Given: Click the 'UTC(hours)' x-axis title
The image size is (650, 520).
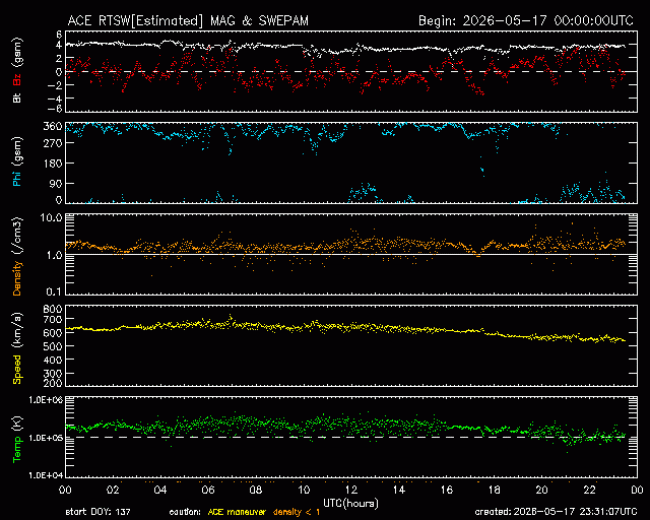Looking at the screenshot, I should tap(351, 503).
